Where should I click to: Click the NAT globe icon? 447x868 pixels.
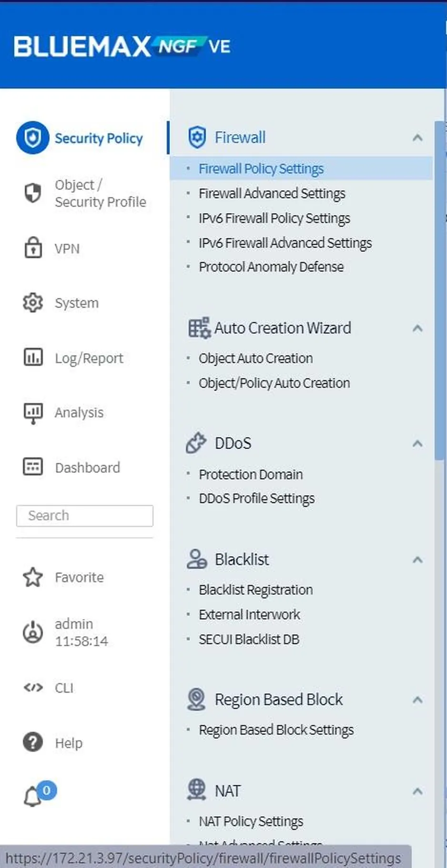point(196,790)
